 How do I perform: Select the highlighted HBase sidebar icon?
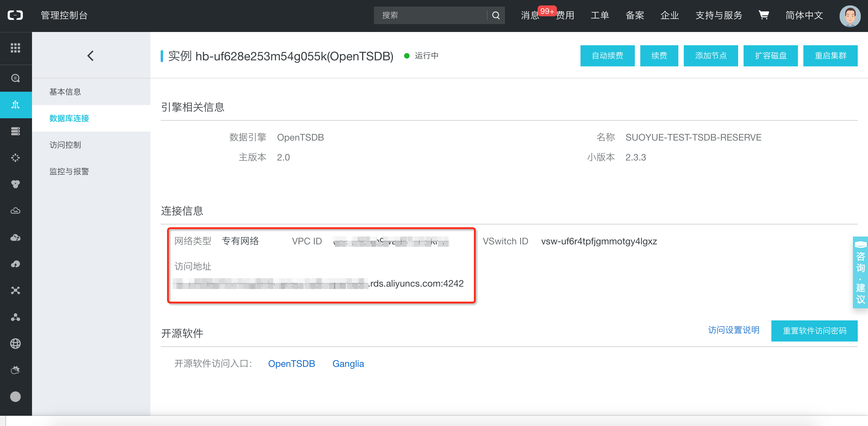pyautogui.click(x=15, y=105)
